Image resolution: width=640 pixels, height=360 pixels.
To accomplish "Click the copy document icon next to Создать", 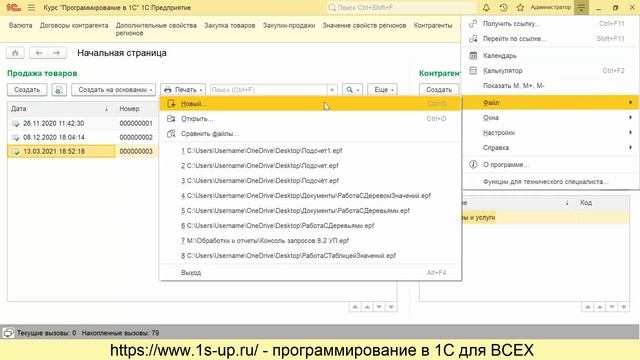I will pos(59,90).
